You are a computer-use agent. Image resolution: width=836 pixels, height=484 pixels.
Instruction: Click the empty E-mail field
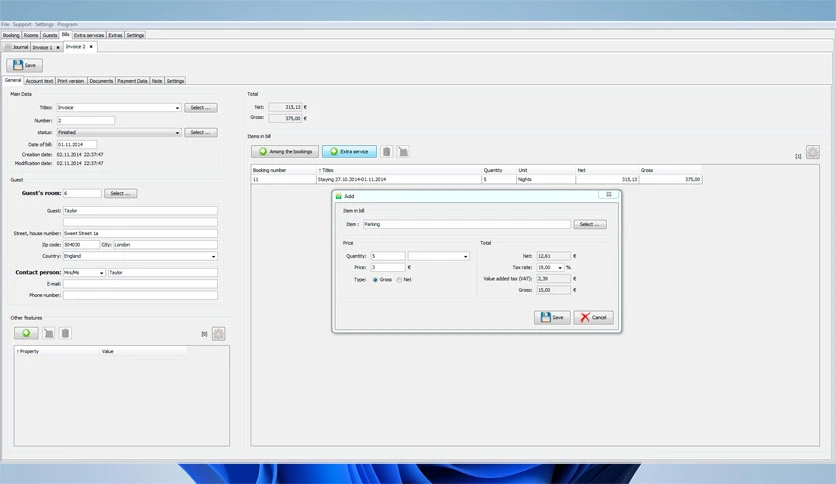(140, 284)
